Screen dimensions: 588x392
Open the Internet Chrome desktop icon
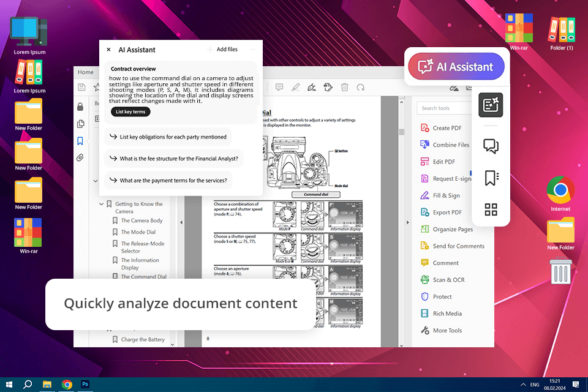560,194
